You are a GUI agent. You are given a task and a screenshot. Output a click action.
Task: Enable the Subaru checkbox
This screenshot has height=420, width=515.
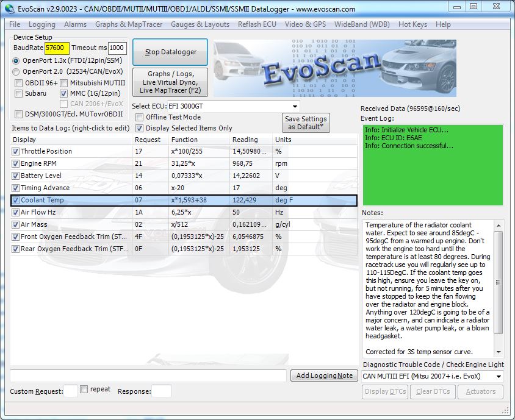pyautogui.click(x=19, y=93)
